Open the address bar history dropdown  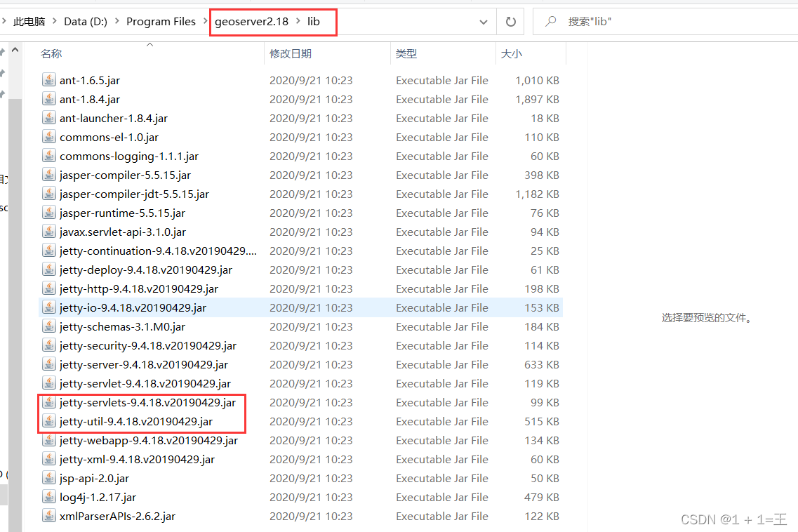pos(484,22)
